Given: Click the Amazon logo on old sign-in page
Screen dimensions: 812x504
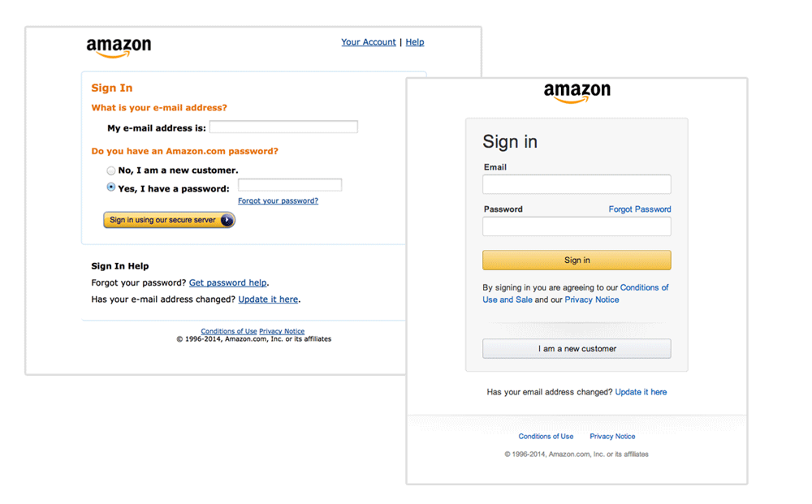Looking at the screenshot, I should tap(119, 47).
